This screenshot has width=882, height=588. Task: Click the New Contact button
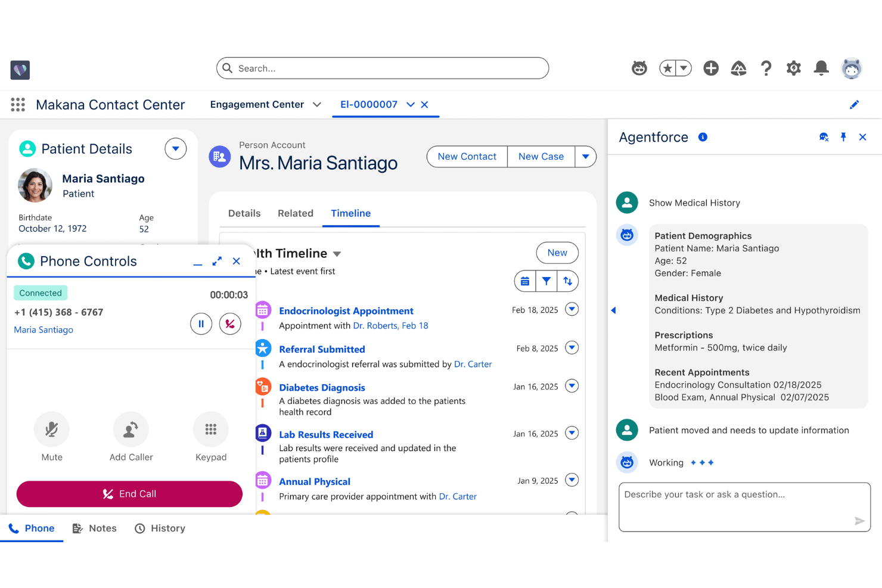point(467,157)
